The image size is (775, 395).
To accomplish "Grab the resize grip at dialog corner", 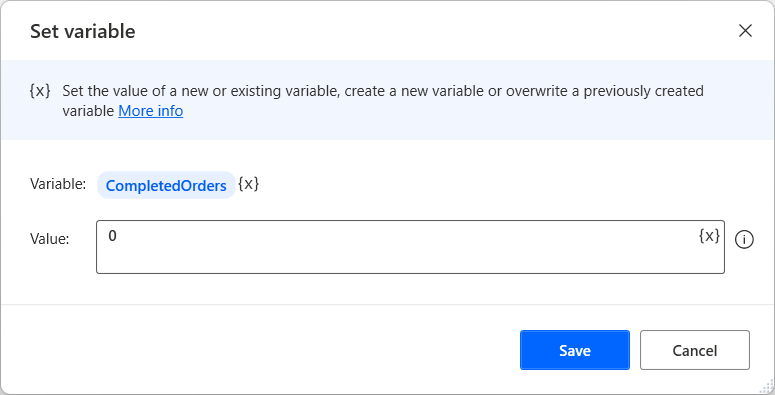I will 768,387.
